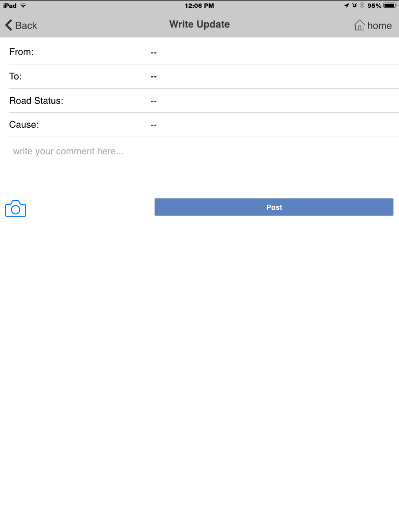The width and height of the screenshot is (399, 532).
Task: Tap the Bluetooth status icon
Action: [x=362, y=5]
